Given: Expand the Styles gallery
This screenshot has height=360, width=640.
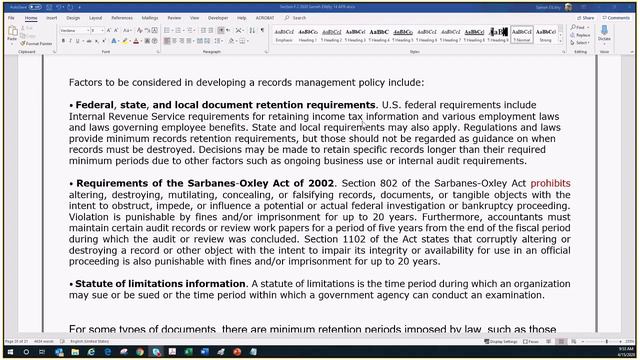Looking at the screenshot, I should (560, 41).
